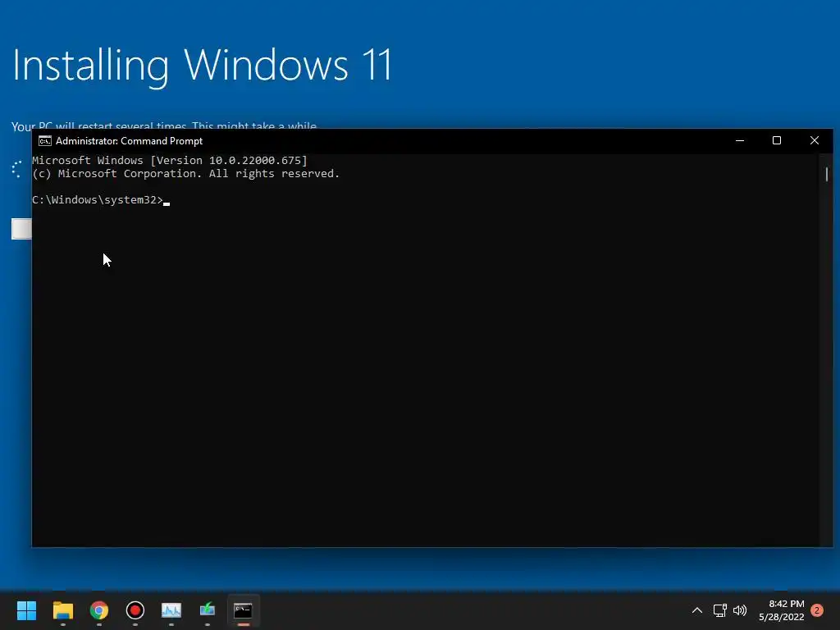Open the Windows Start menu
This screenshot has height=630, width=840.
pyautogui.click(x=26, y=610)
